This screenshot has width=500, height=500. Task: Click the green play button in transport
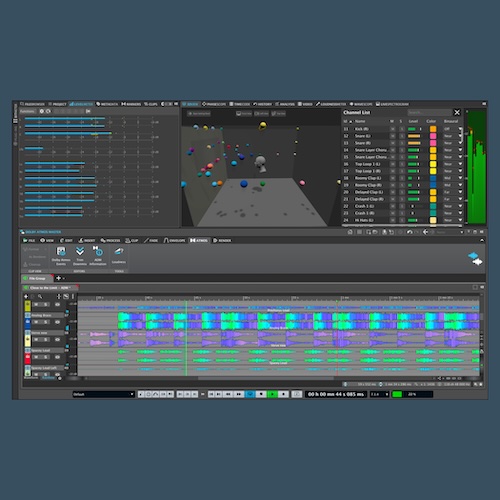point(272,394)
